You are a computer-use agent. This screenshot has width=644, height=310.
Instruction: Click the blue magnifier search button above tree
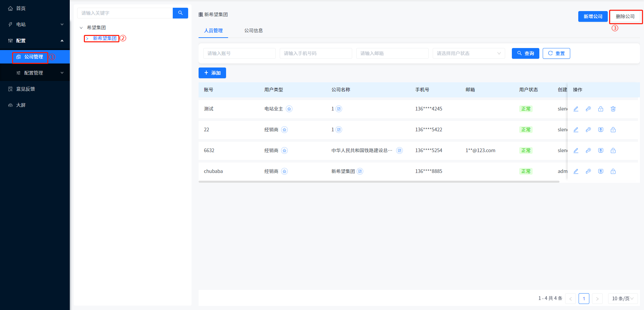click(180, 13)
